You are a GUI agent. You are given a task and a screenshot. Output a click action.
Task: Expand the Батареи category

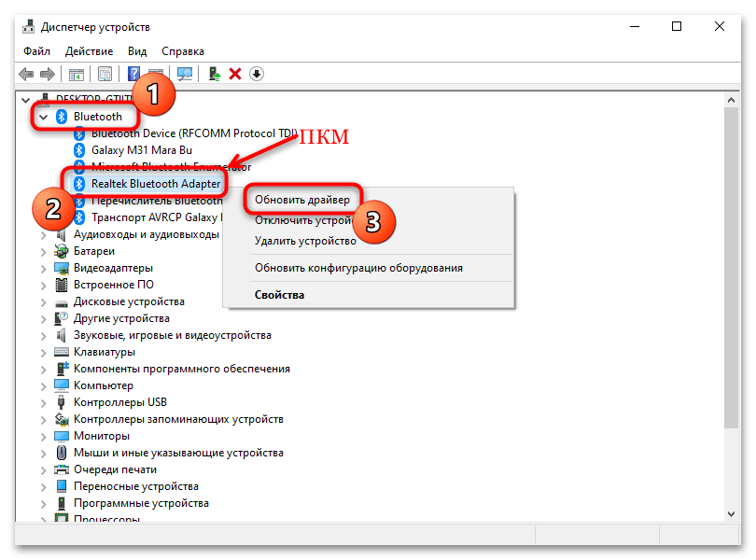(x=43, y=251)
